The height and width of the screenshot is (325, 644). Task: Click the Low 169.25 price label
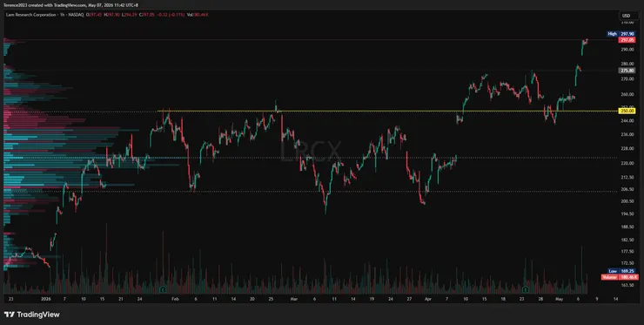tap(621, 272)
